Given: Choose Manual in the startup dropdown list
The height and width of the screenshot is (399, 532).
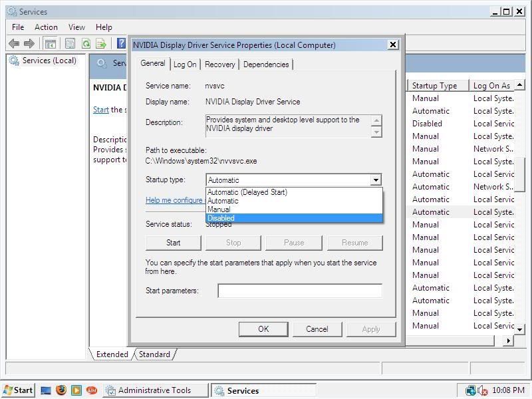Looking at the screenshot, I should pyautogui.click(x=294, y=209).
